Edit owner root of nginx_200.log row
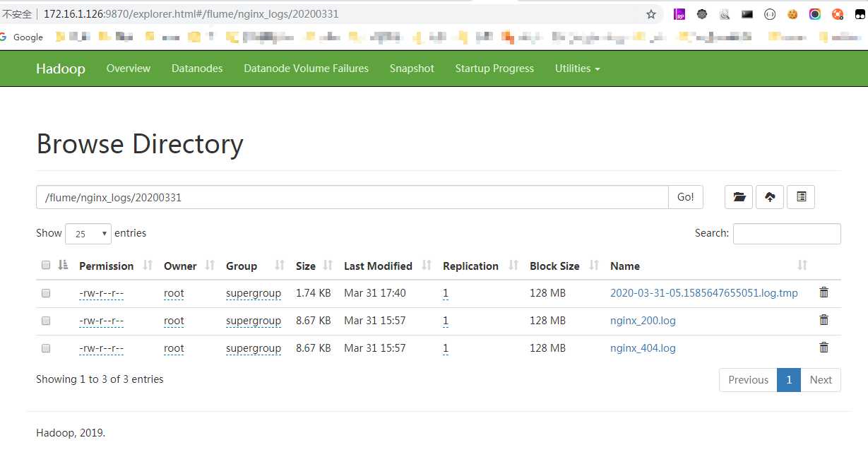The height and width of the screenshot is (457, 868). [x=174, y=321]
